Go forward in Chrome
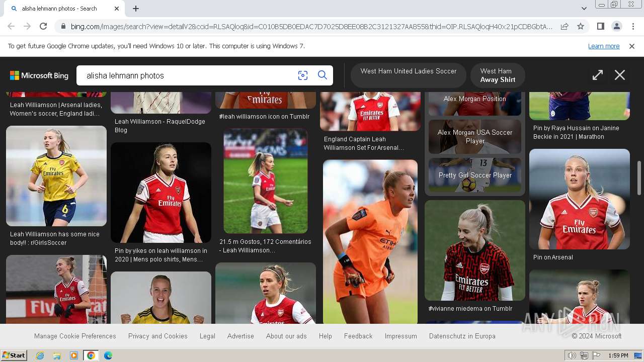Viewport: 644px width, 362px height. [27, 26]
